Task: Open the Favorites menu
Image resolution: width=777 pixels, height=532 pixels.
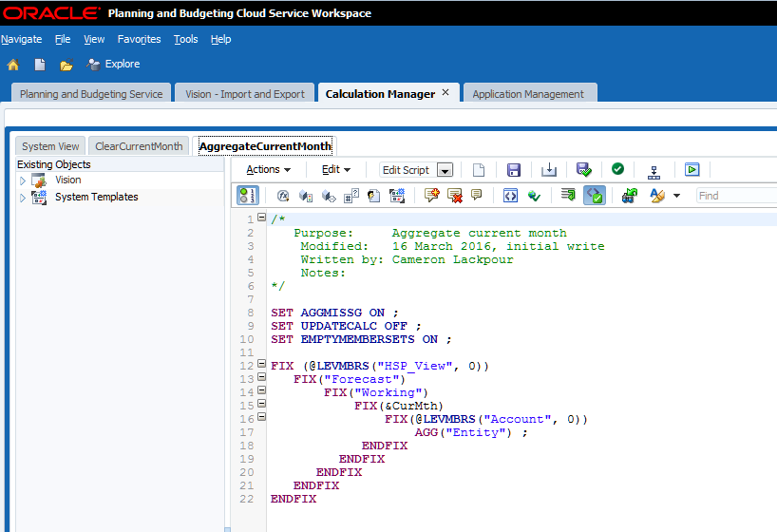Action: coord(139,39)
